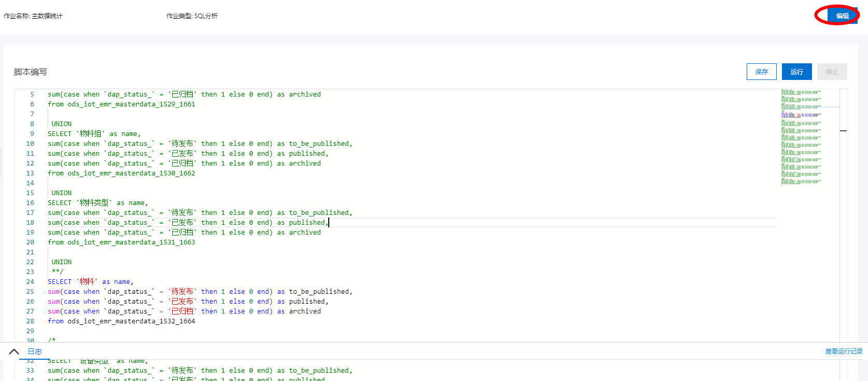Click UNION keyword on line 15
Screen dimensions: 868x381
pos(62,193)
